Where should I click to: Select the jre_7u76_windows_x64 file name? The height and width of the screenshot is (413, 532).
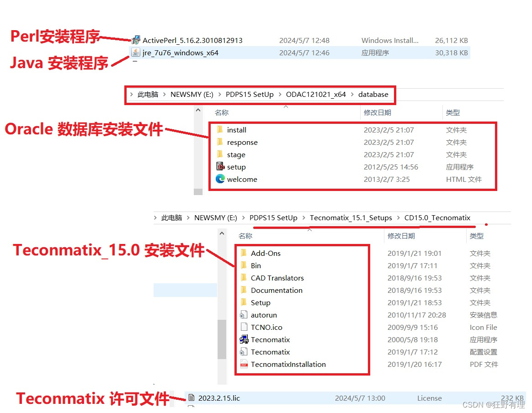(180, 53)
